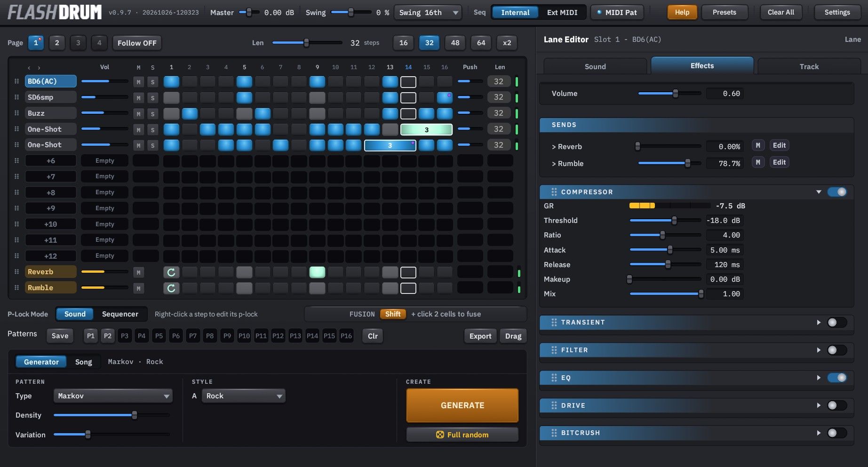This screenshot has width=868, height=467.
Task: Switch to the Track tab
Action: click(x=809, y=66)
